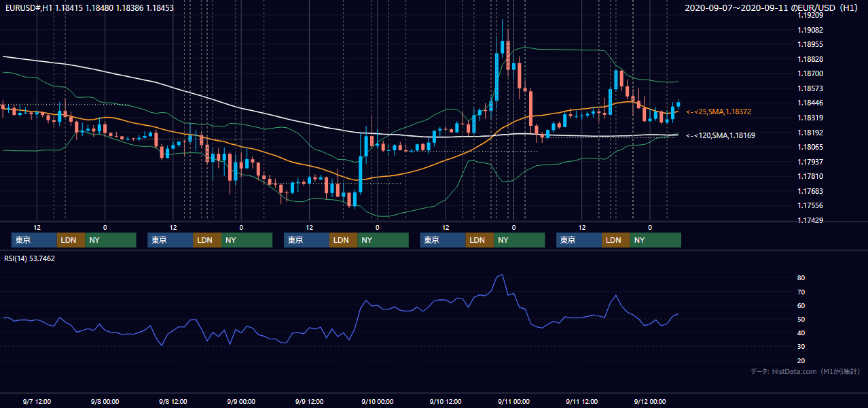868x408 pixels.
Task: Click price axis value 1.18319
Action: (810, 118)
